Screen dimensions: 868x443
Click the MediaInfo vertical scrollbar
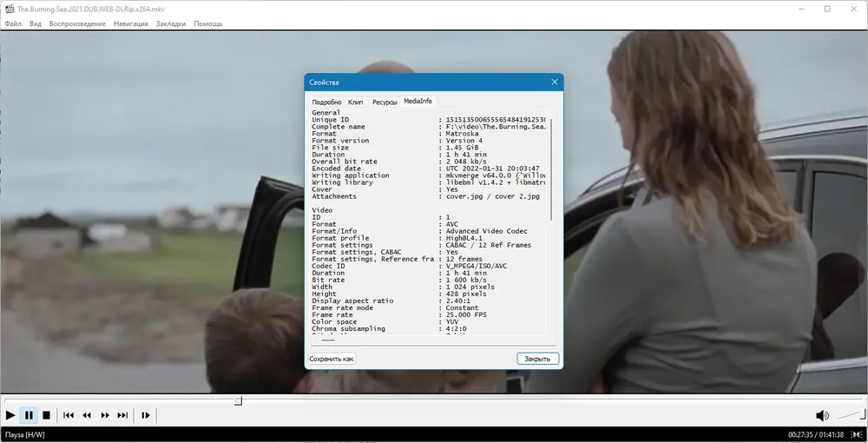coord(551,169)
